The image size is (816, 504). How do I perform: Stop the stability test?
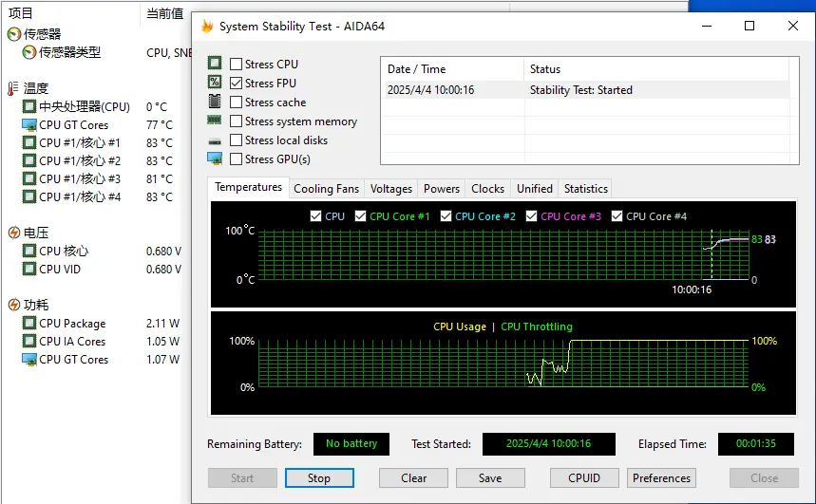coord(319,478)
